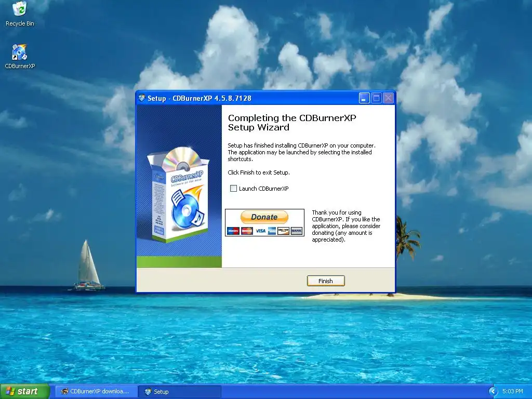This screenshot has height=399, width=532.
Task: Click the Discover card logo
Action: point(283,231)
